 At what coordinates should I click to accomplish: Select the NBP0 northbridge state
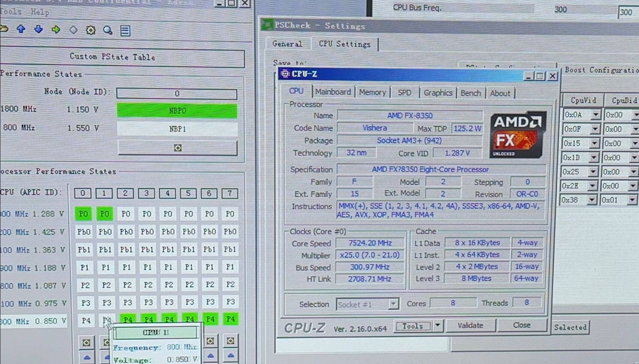(177, 111)
